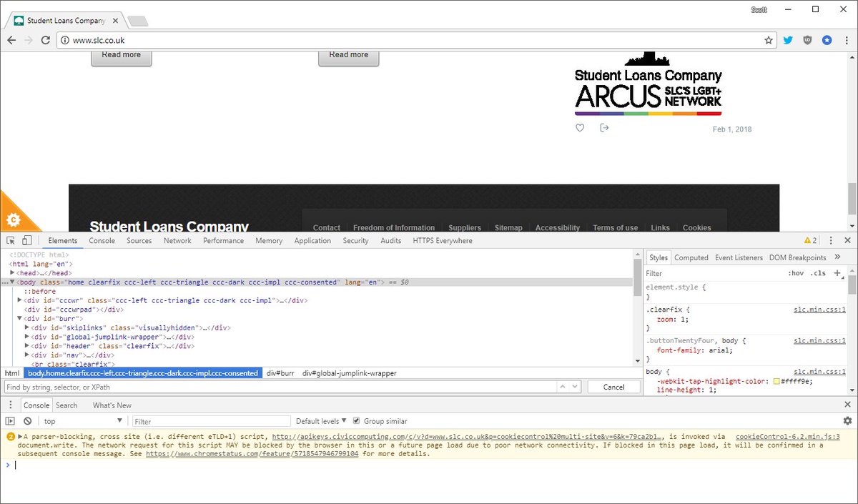This screenshot has height=504, width=858.
Task: Open the blue star extension icon
Action: coord(827,41)
